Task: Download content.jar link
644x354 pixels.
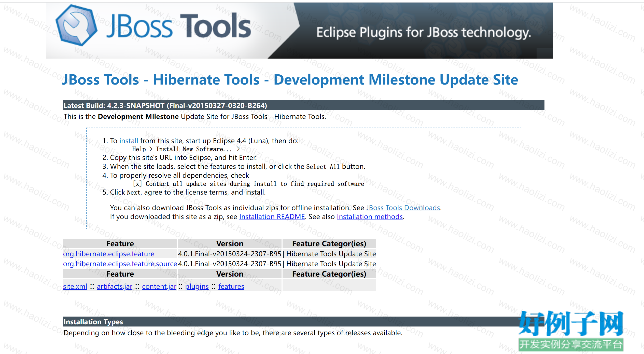Action: click(159, 286)
